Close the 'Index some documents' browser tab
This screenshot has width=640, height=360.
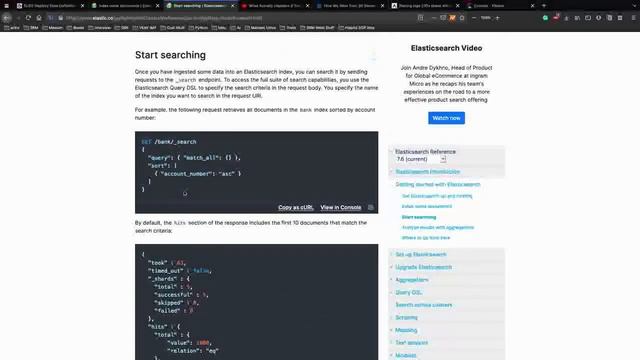[x=158, y=6]
